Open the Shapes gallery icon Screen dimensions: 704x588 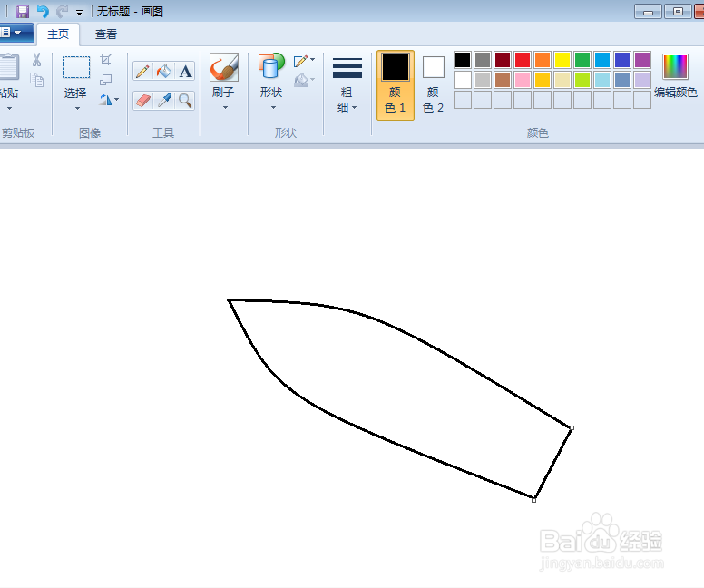click(271, 67)
